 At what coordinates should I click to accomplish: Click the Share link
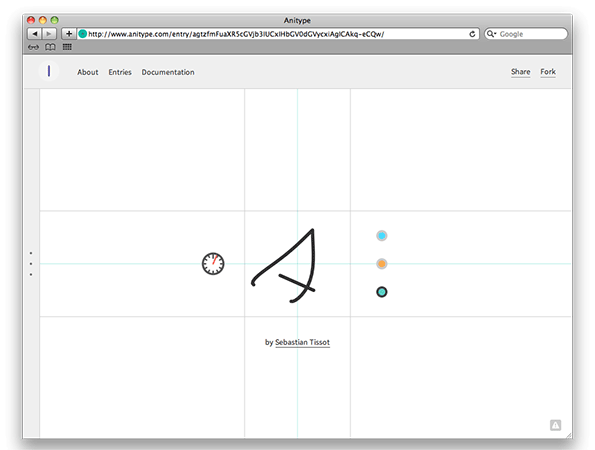tap(520, 72)
